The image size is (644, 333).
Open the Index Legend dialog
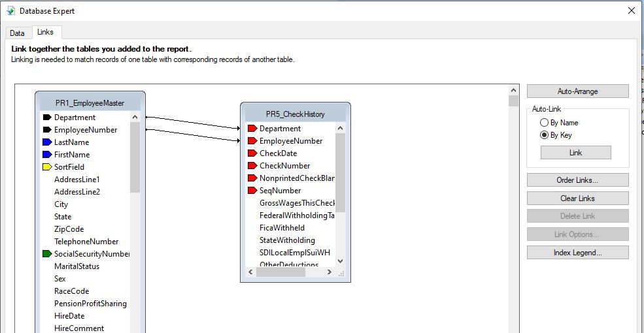click(x=577, y=253)
